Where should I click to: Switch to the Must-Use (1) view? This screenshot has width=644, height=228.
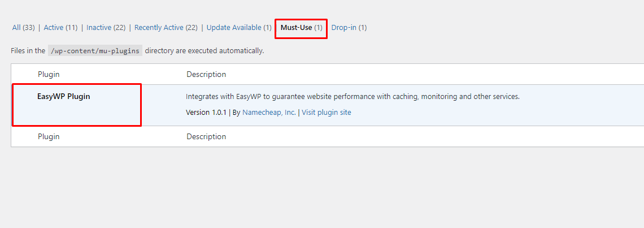(x=302, y=28)
